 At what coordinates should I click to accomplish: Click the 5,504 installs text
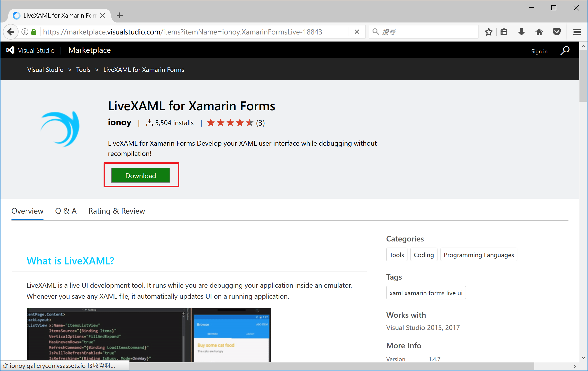174,123
